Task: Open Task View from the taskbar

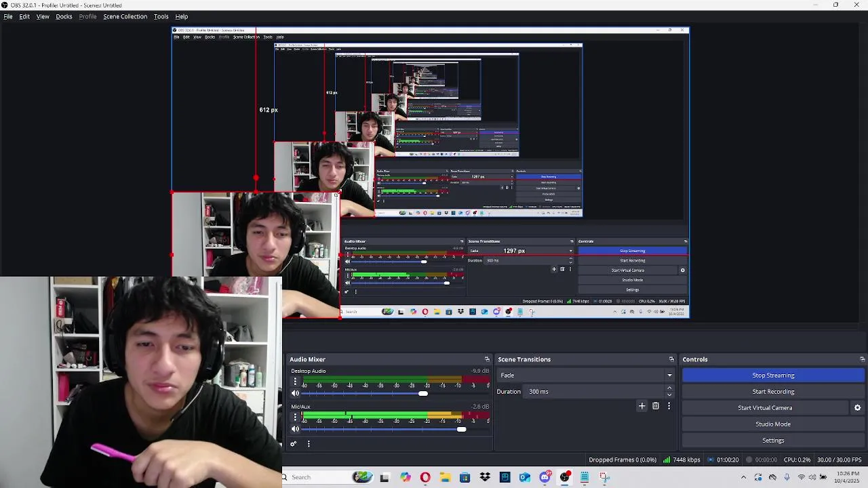Action: [384, 477]
